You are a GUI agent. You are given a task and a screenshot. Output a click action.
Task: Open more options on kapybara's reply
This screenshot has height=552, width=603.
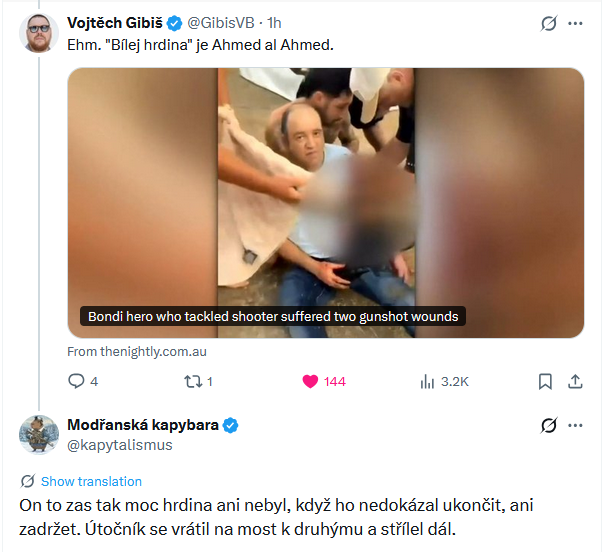pos(575,425)
